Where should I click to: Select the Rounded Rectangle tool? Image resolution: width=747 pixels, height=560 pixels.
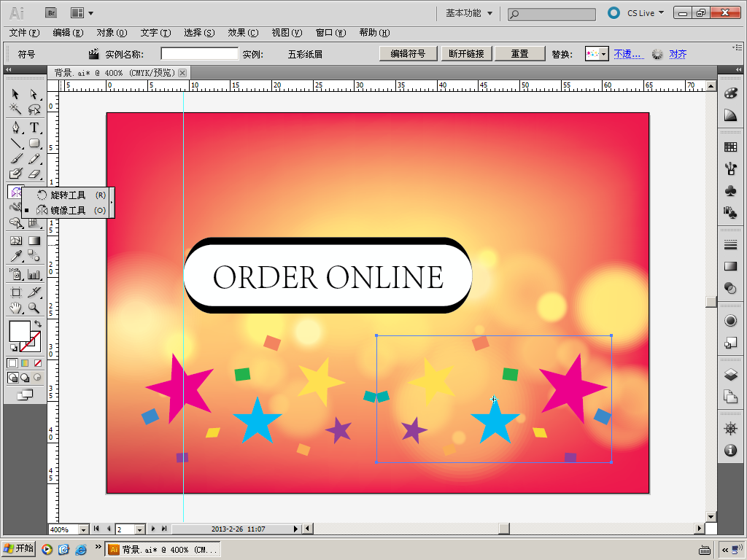34,143
